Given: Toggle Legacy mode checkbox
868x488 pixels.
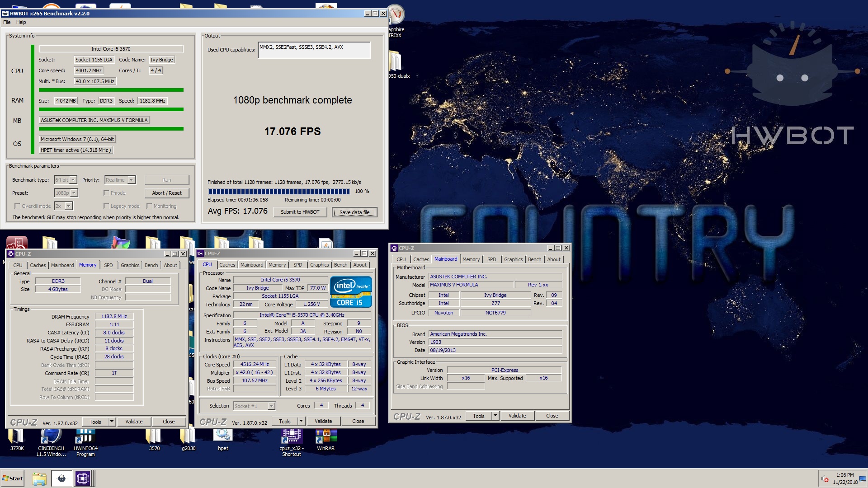Looking at the screenshot, I should 106,206.
